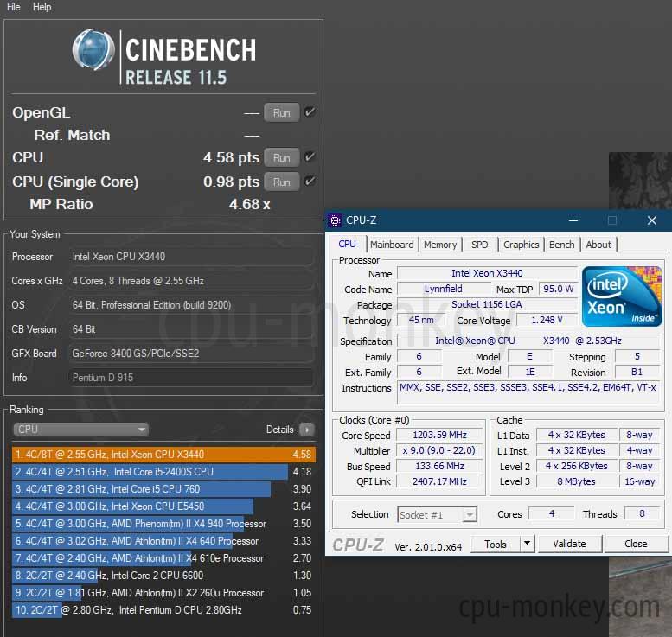Select ranking row Intel Pentium D CPU 2.80GHz
Image resolution: width=672 pixels, height=637 pixels.
click(163, 610)
